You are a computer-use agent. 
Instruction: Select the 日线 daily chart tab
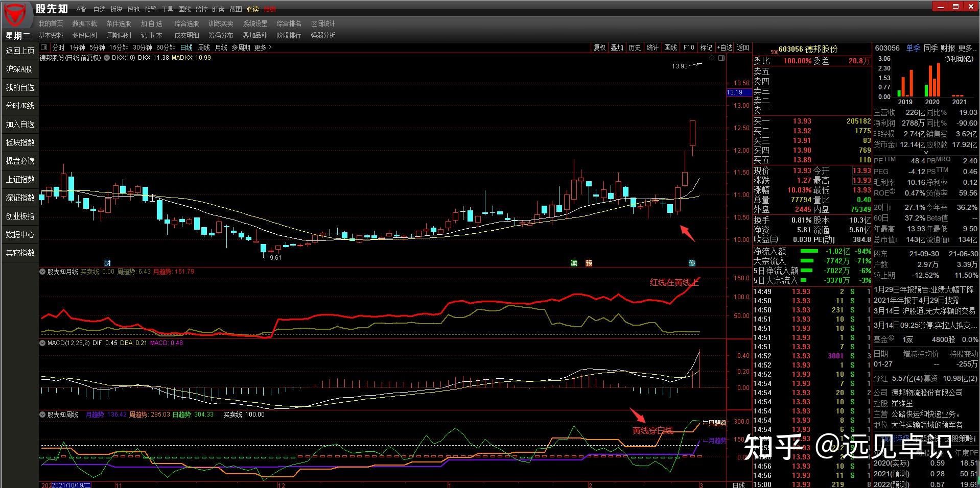coord(186,47)
